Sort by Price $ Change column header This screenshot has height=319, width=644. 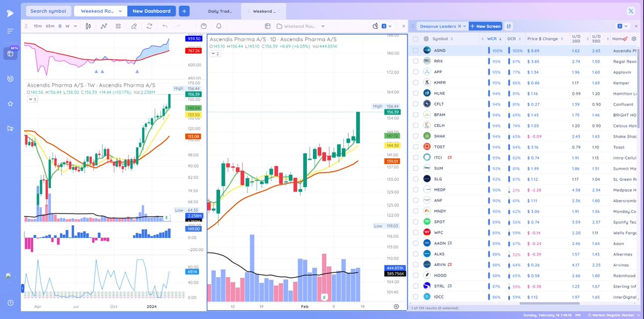click(x=543, y=39)
